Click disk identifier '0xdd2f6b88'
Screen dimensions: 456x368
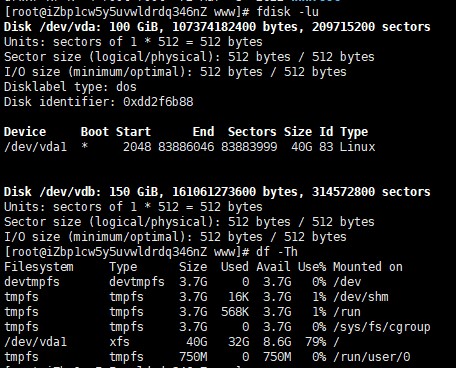[158, 102]
